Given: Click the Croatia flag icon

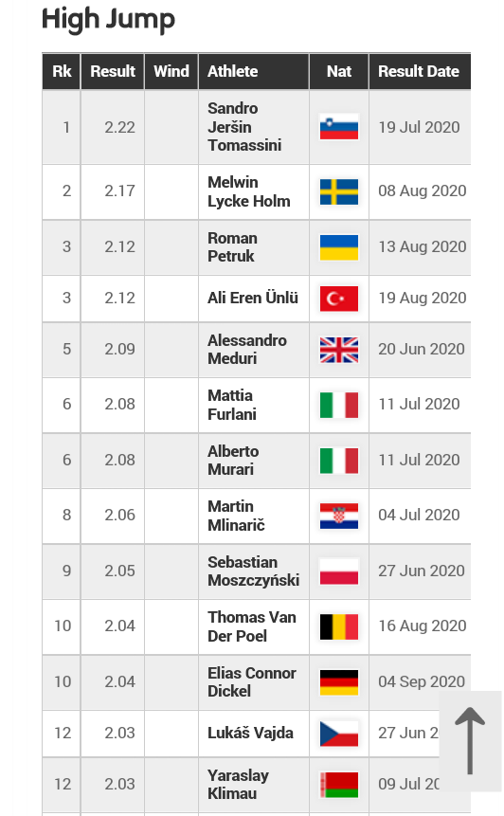Looking at the screenshot, I should point(338,516).
